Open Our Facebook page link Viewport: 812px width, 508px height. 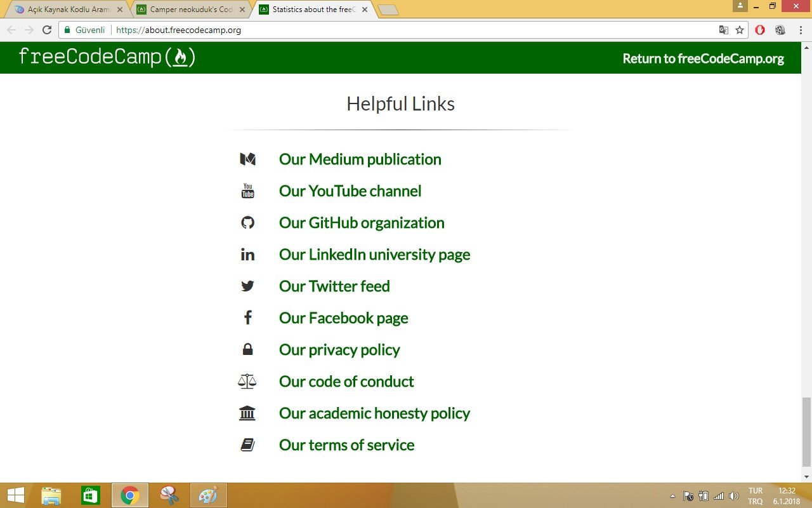tap(343, 318)
